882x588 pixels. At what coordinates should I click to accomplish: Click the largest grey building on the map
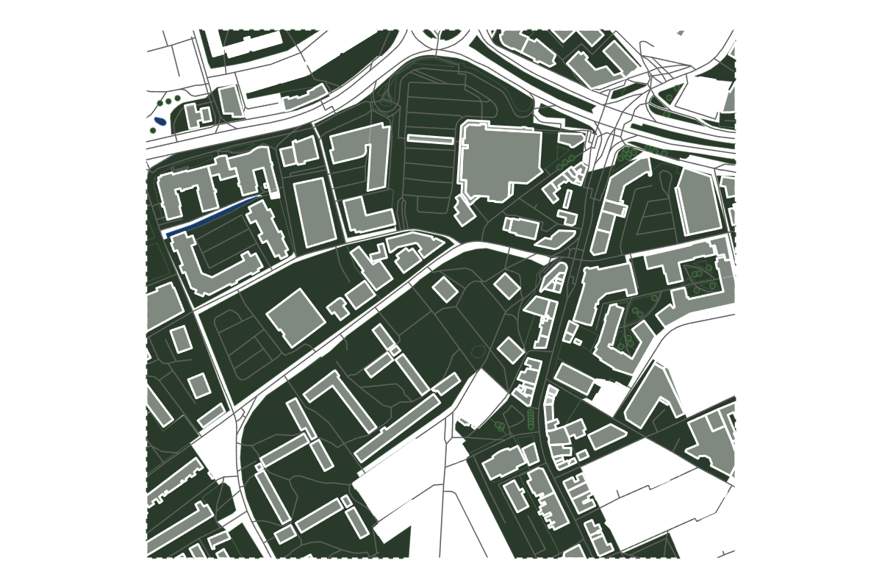[x=501, y=162]
